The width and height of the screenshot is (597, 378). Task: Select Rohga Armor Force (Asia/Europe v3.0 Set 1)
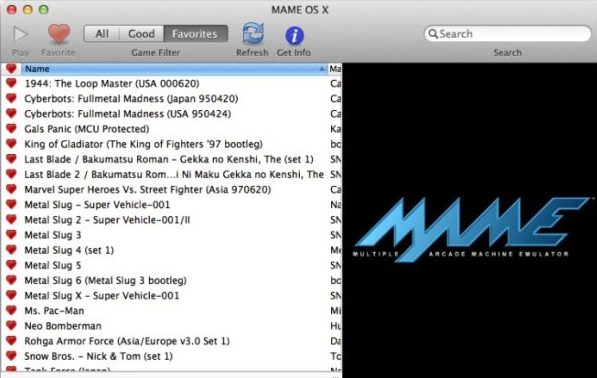click(x=127, y=341)
